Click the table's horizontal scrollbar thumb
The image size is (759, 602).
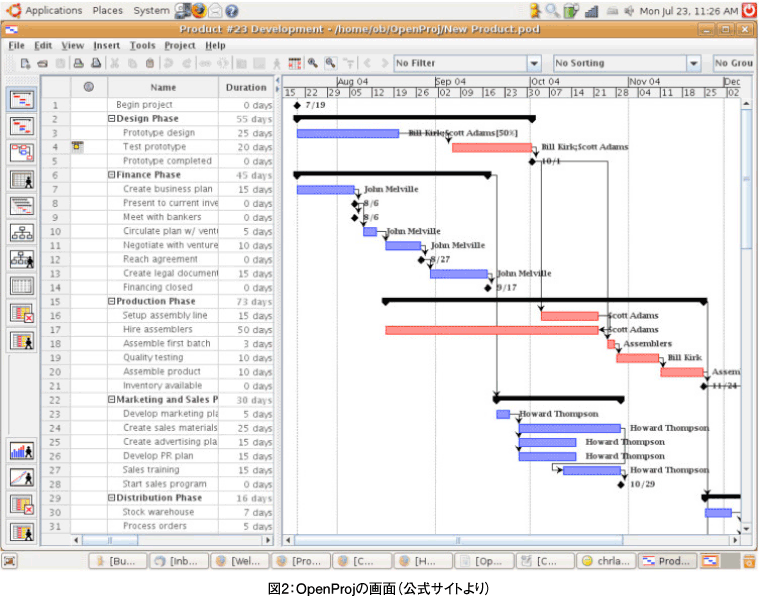pyautogui.click(x=110, y=540)
